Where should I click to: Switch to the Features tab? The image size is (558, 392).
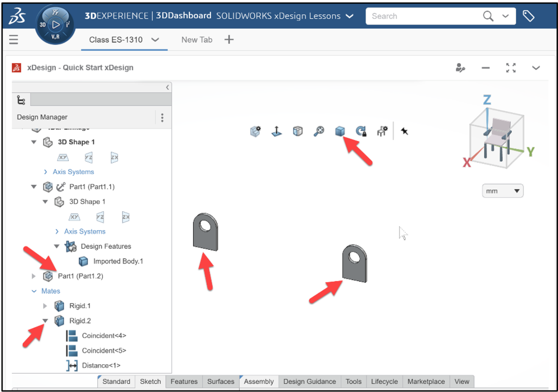coord(184,381)
